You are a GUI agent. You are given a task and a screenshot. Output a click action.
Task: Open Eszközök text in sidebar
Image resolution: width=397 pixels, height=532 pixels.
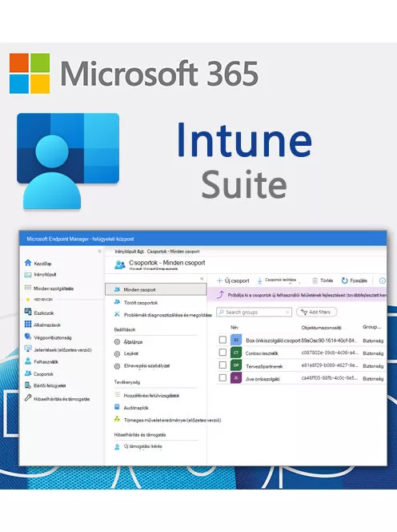click(44, 313)
